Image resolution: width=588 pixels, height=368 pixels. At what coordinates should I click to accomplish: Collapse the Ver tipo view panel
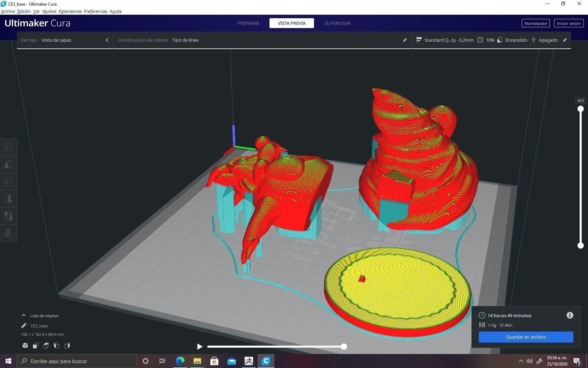107,40
